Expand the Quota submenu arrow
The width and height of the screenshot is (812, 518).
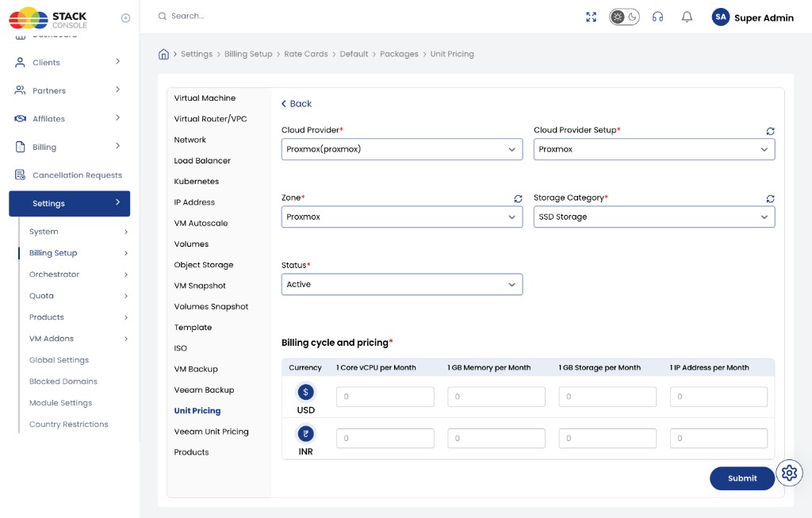[126, 297]
